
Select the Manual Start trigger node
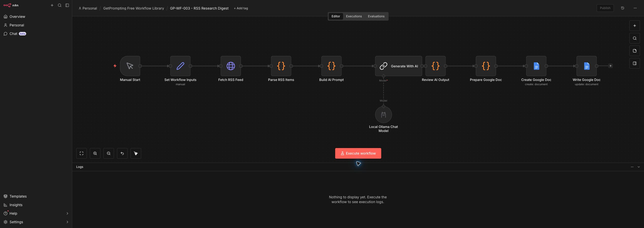click(x=130, y=66)
